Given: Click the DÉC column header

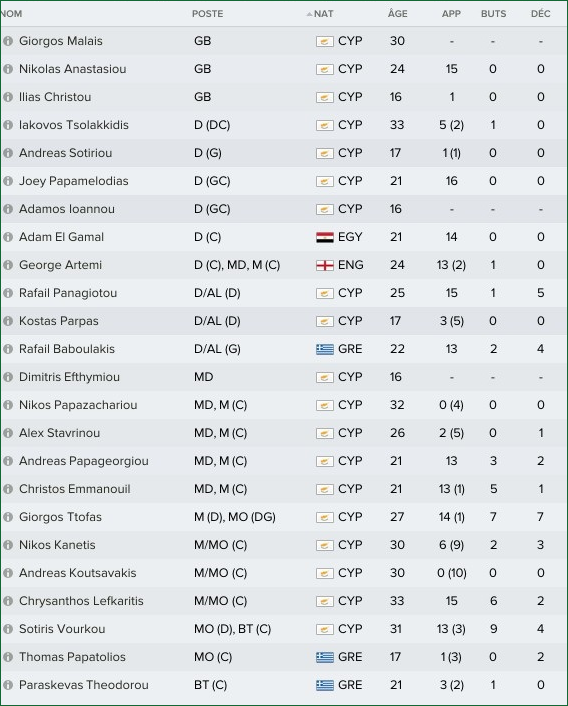Looking at the screenshot, I should click(541, 14).
